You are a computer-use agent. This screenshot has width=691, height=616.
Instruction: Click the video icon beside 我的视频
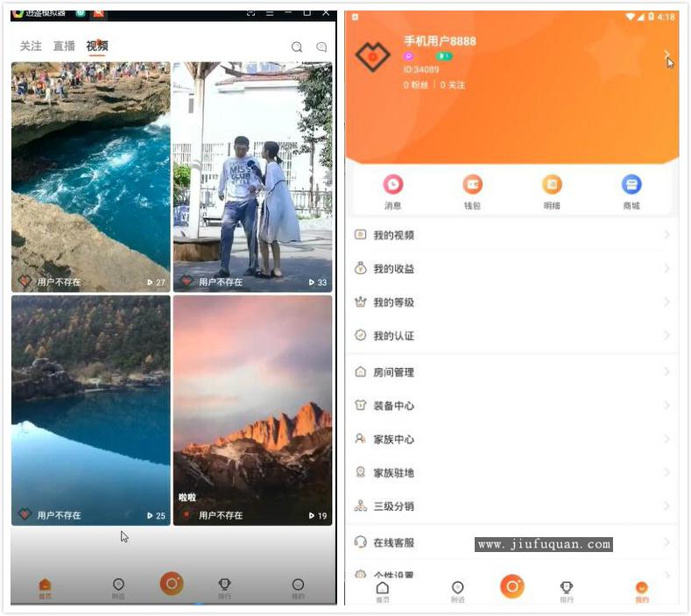[360, 235]
